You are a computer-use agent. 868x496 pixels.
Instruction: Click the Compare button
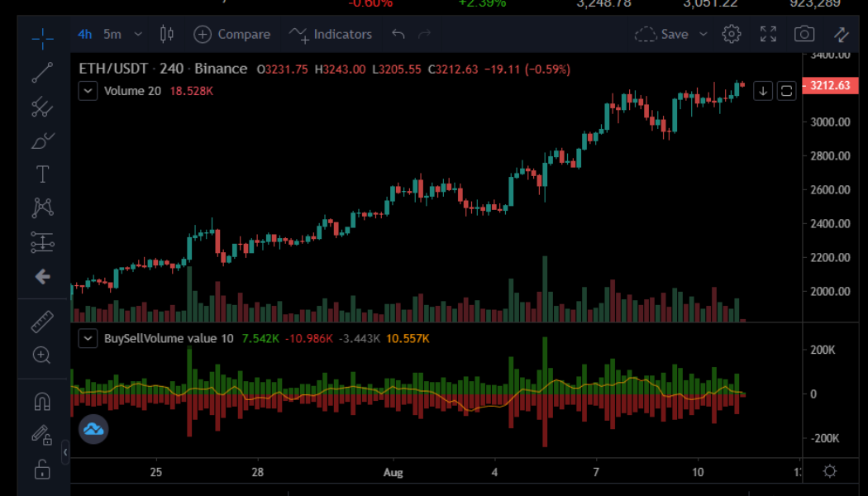(232, 34)
